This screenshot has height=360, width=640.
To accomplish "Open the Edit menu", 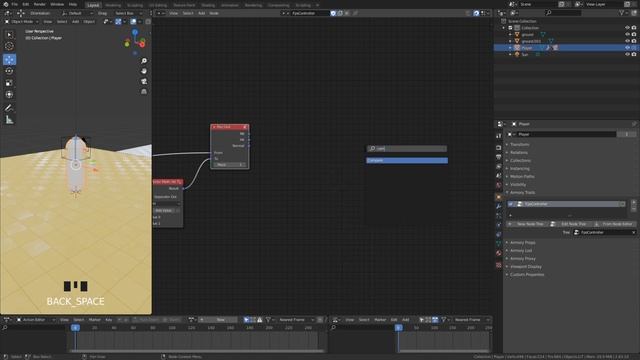I will (x=26, y=4).
